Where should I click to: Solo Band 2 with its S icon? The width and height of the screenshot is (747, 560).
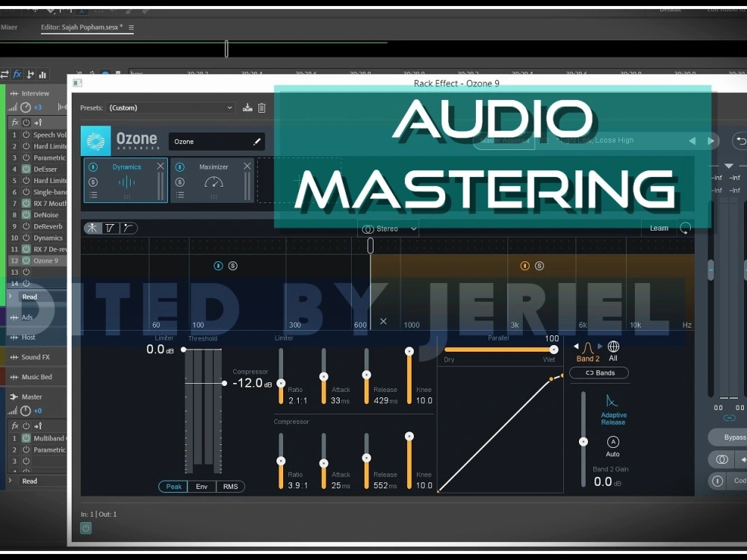[539, 266]
